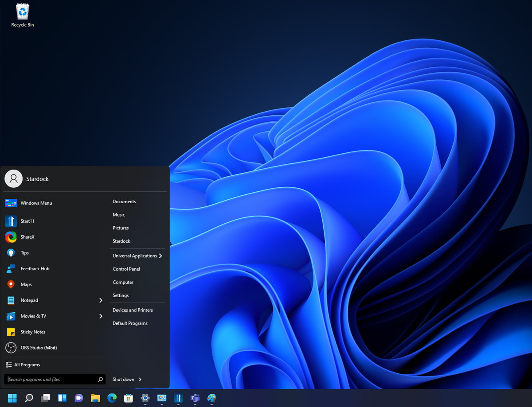This screenshot has height=407, width=532.
Task: Open Settings in the Start menu right column
Action: pos(121,295)
